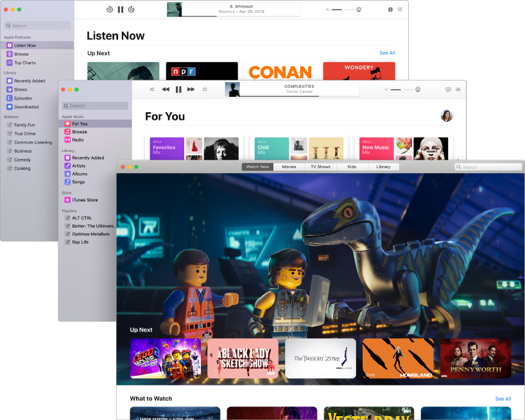Toggle shuffle in the Music window
The width and height of the screenshot is (525, 420).
[x=151, y=89]
